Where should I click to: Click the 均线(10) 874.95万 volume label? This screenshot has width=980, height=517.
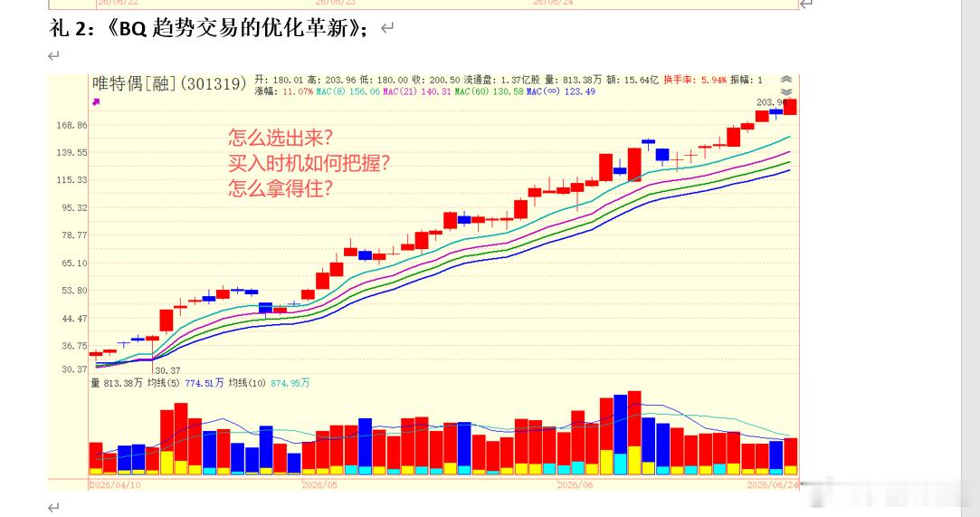coord(269,383)
